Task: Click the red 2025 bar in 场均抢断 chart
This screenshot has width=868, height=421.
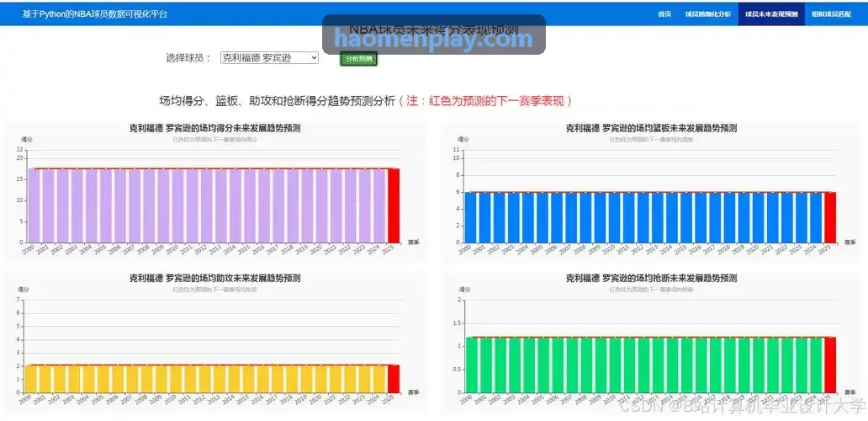Action: pos(830,365)
